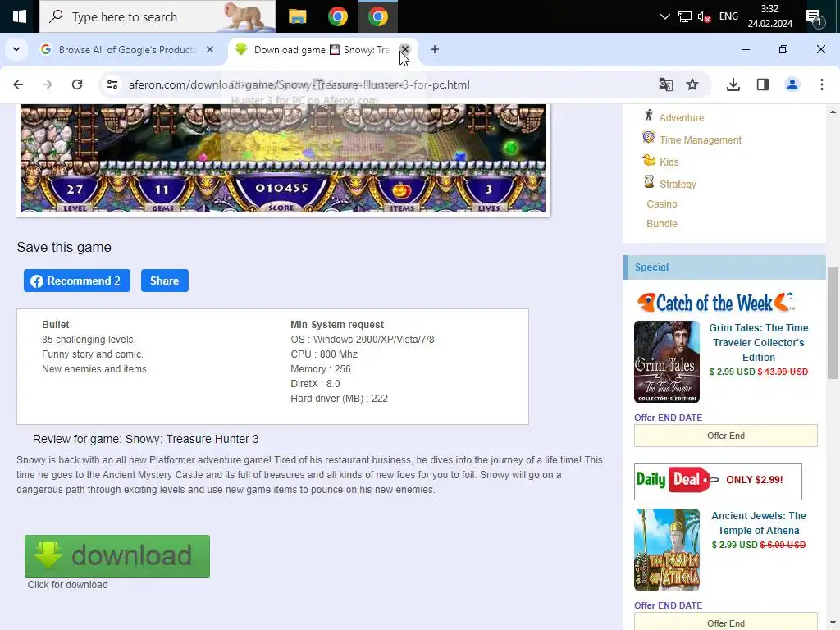The height and width of the screenshot is (630, 840).
Task: Reload the current page
Action: click(77, 84)
